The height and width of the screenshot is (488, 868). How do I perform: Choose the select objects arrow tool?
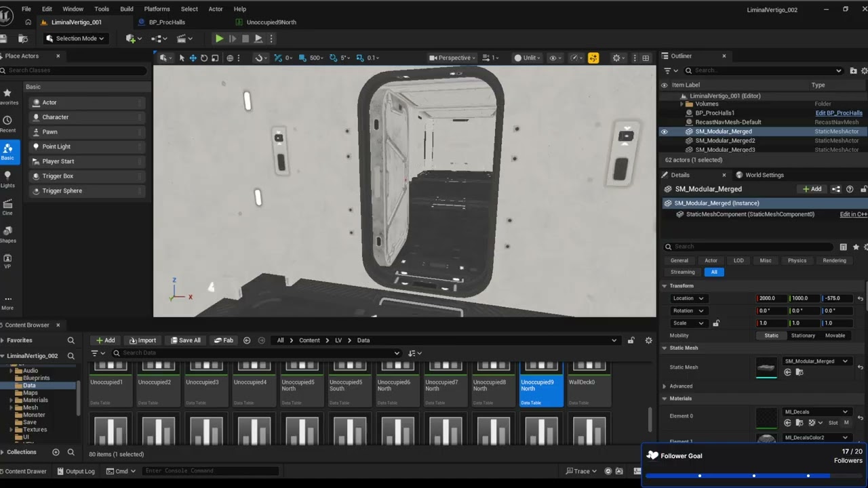pos(182,58)
